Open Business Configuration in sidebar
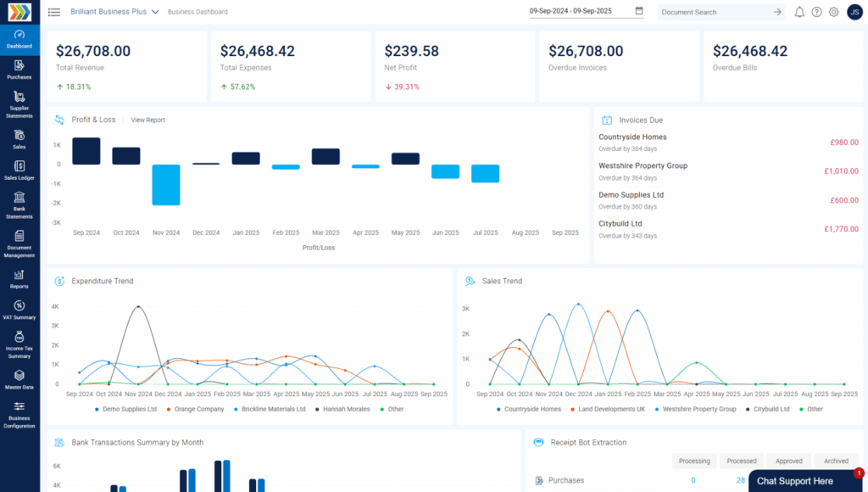This screenshot has height=492, width=868. point(19,415)
